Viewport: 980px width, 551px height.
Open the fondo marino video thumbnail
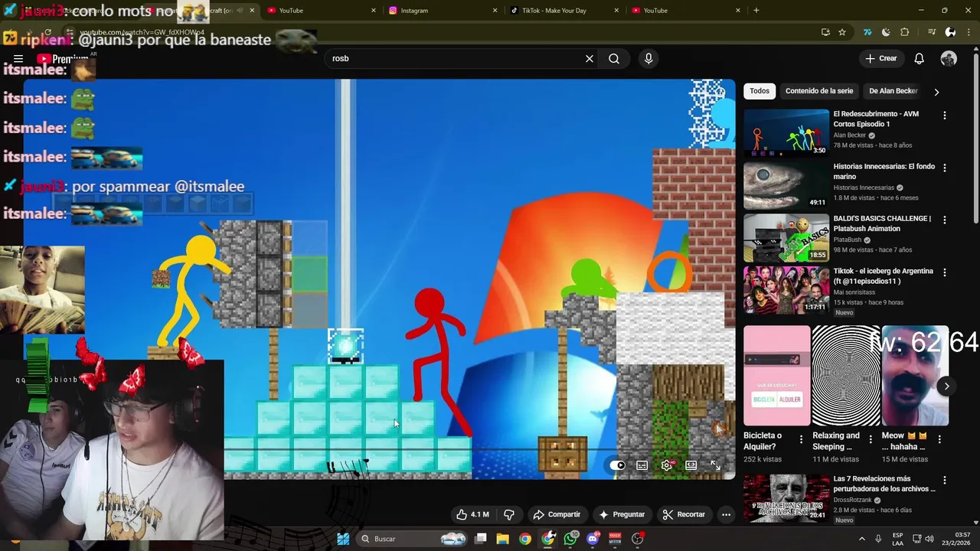786,184
